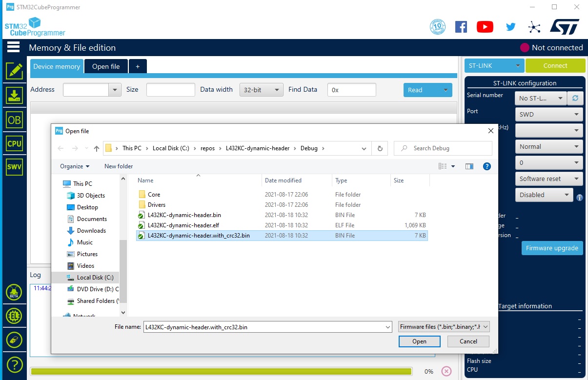This screenshot has height=380, width=588.
Task: Open the Port SWD dropdown
Action: 548,115
